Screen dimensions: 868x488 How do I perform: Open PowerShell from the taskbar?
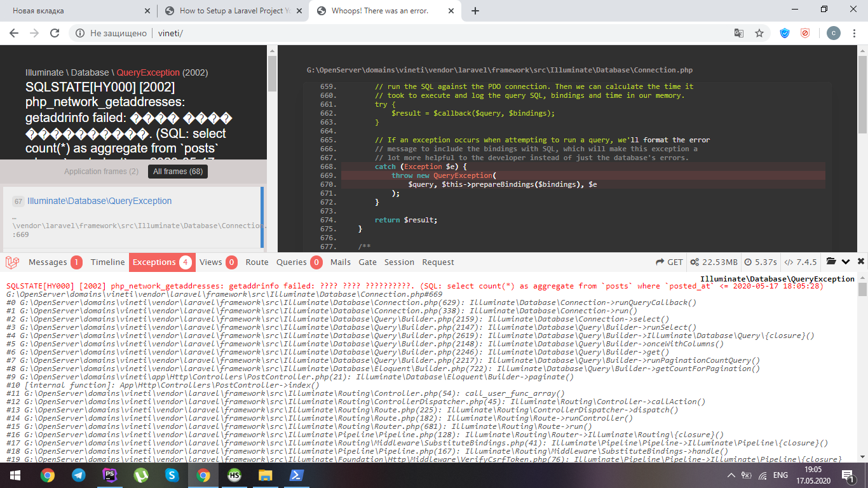coord(297,475)
